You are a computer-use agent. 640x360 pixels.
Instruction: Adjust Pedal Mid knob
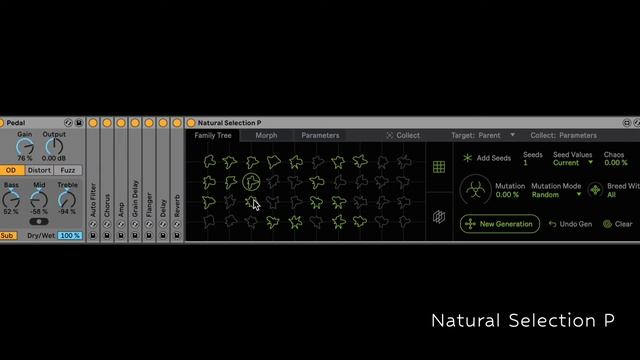39,200
